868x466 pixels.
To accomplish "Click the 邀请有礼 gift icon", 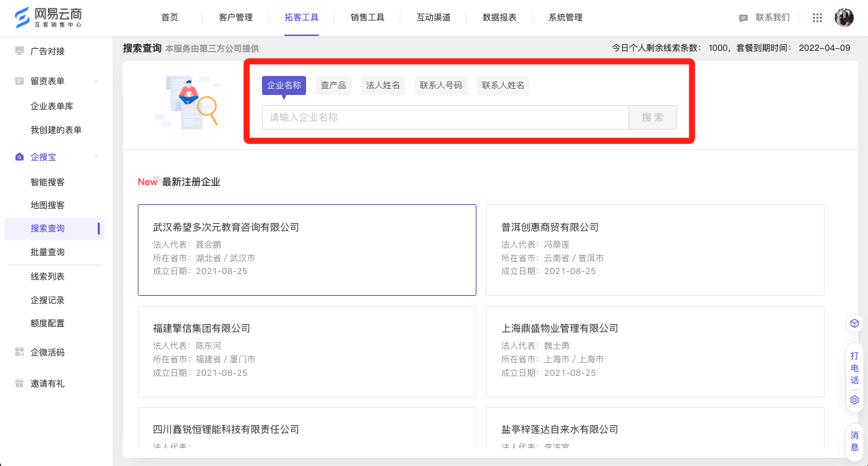I will click(19, 384).
